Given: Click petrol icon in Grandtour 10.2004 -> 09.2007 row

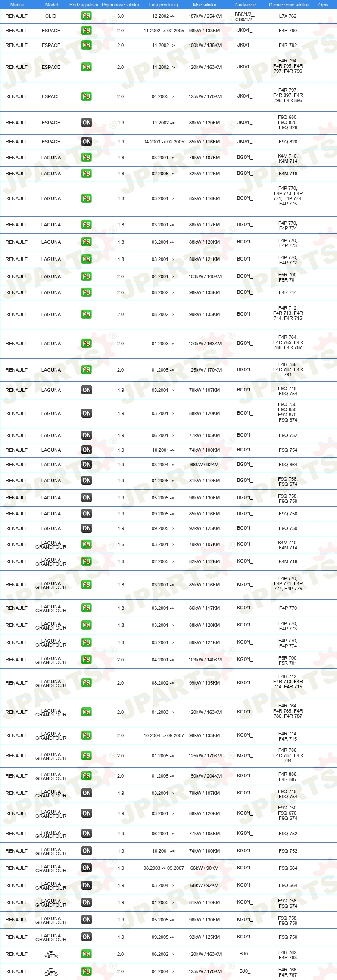Looking at the screenshot, I should [x=87, y=735].
